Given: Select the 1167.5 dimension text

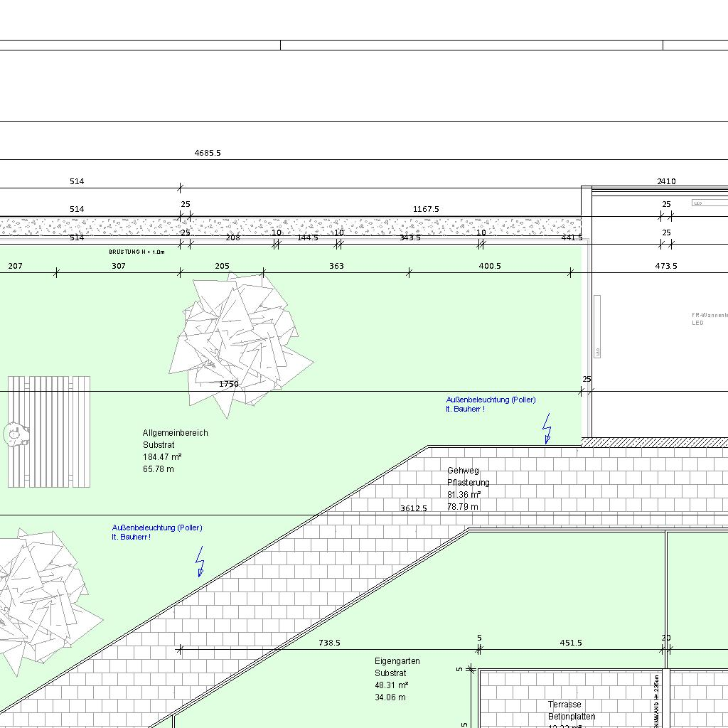Looking at the screenshot, I should [427, 210].
